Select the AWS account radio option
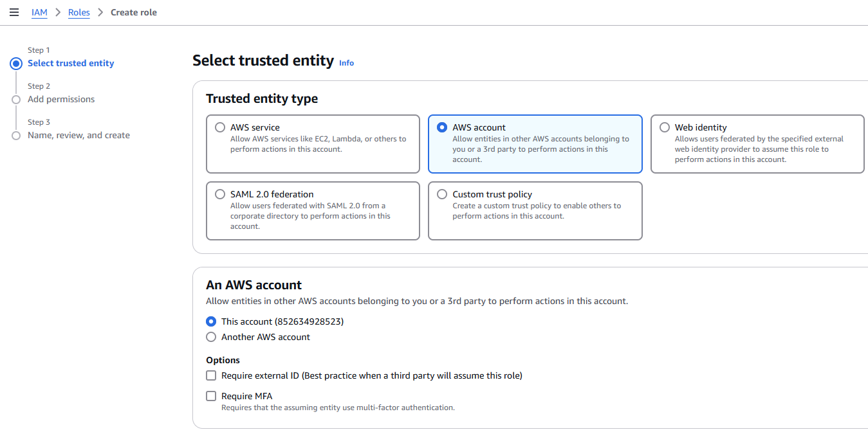 pyautogui.click(x=442, y=127)
